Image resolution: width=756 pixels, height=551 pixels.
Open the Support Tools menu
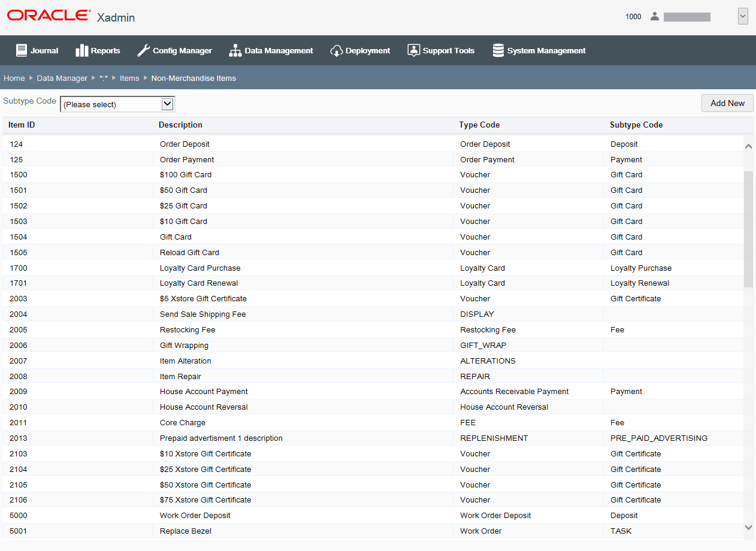tap(441, 50)
